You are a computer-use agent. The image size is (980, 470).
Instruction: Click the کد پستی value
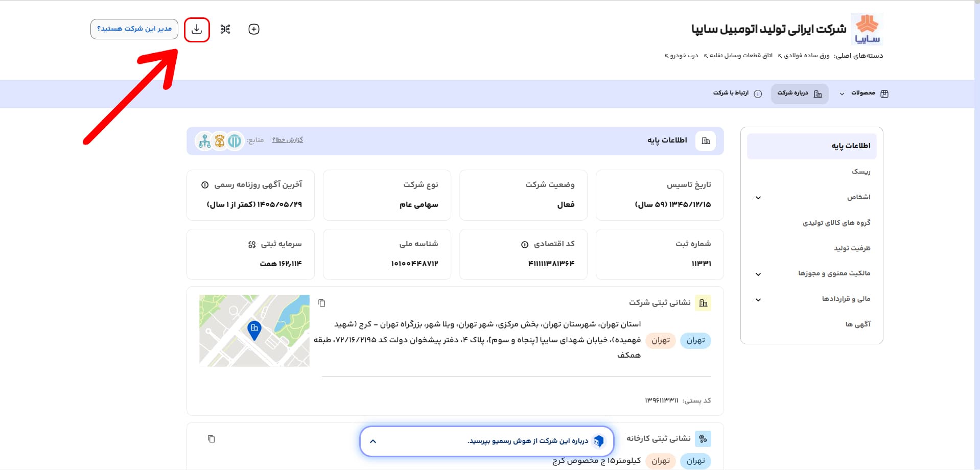[x=661, y=401]
